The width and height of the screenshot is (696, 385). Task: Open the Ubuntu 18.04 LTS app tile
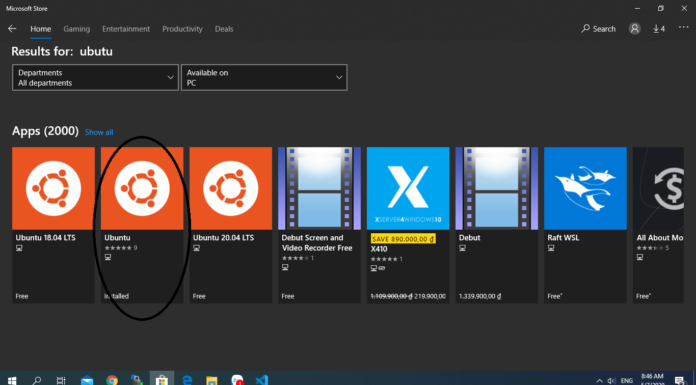[53, 225]
